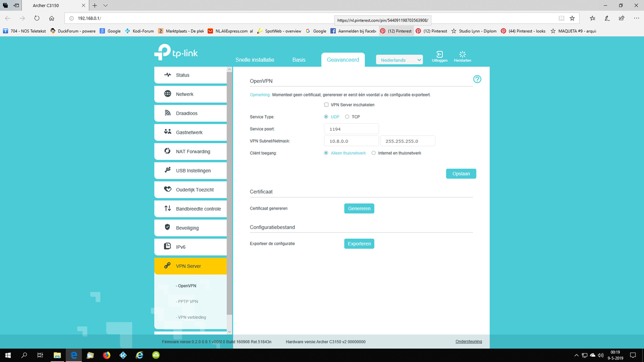This screenshot has width=644, height=362.
Task: Open File Explorer from the taskbar
Action: [x=57, y=355]
